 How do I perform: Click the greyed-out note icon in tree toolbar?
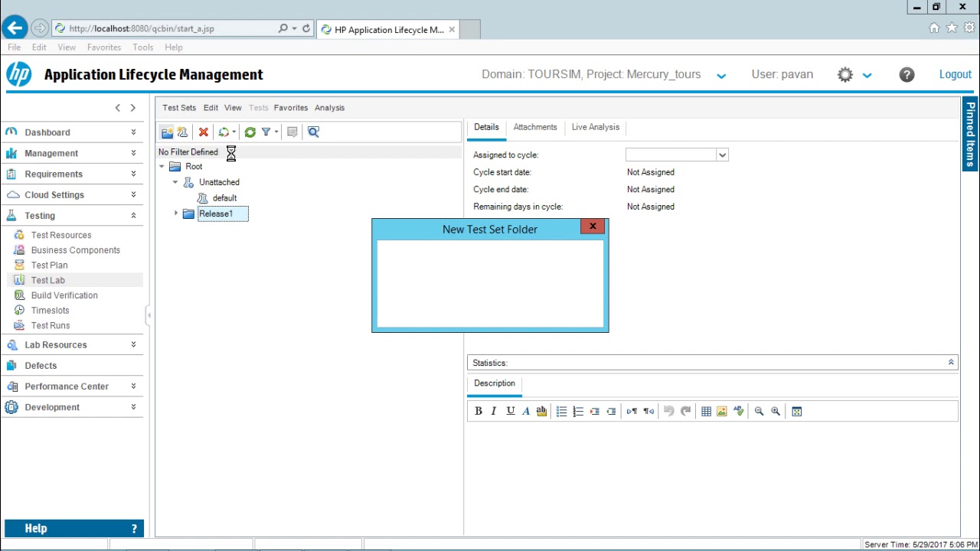[x=292, y=132]
